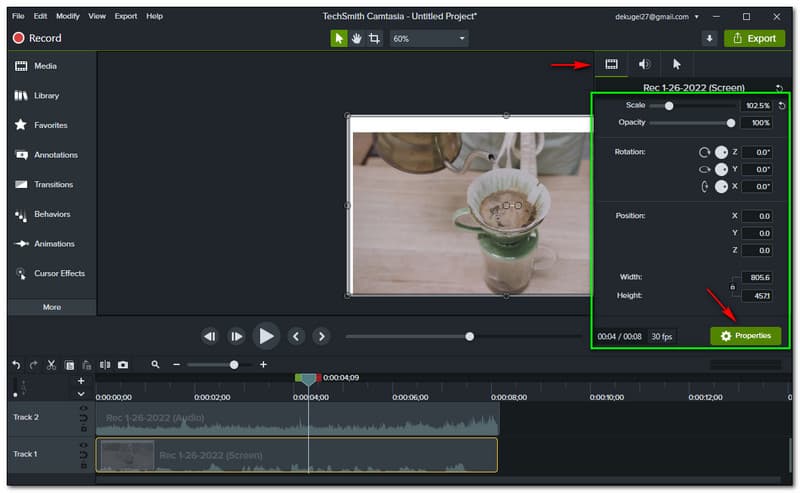The width and height of the screenshot is (800, 493).
Task: Click the Properties button
Action: 745,336
